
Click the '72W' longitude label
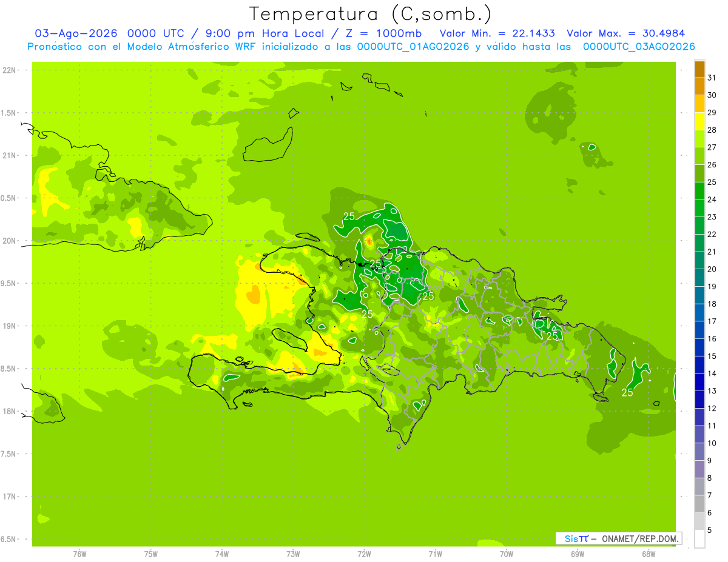pyautogui.click(x=364, y=555)
